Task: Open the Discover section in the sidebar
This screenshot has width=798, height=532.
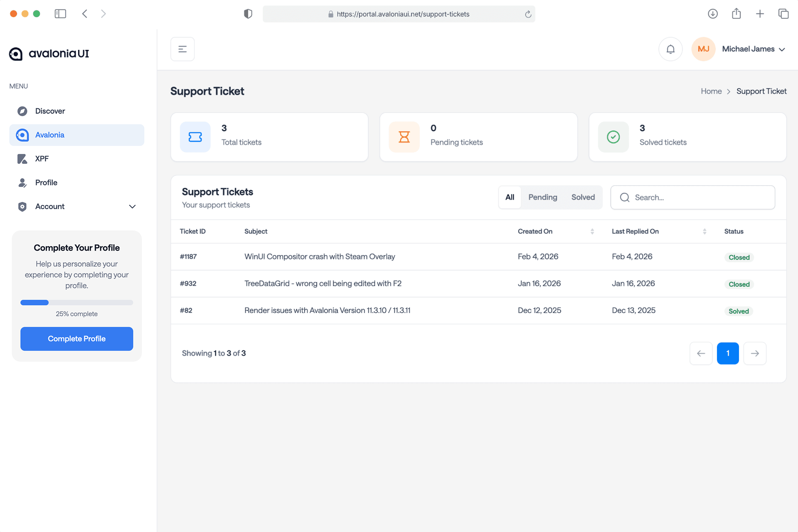Action: coord(22,111)
